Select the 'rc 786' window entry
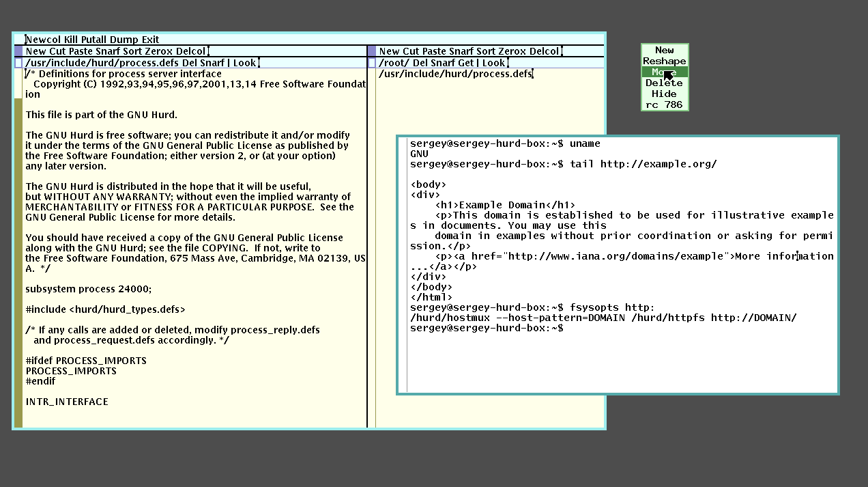The height and width of the screenshot is (487, 868). pos(665,105)
